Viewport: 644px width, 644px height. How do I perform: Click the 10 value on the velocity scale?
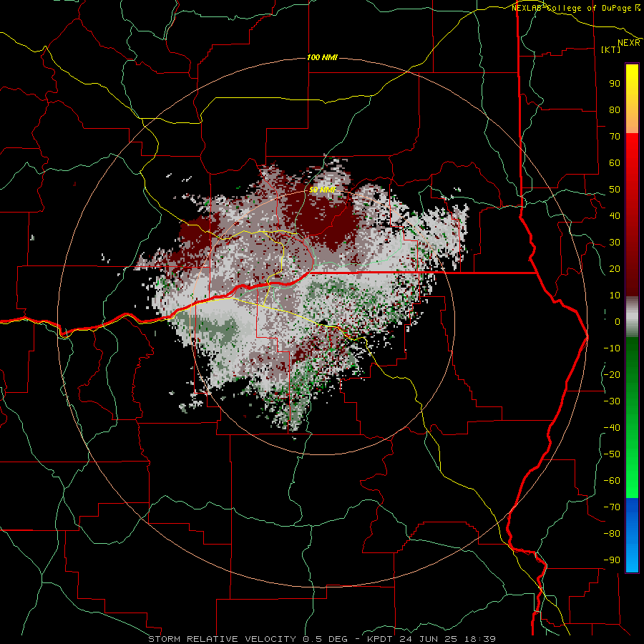(x=615, y=296)
